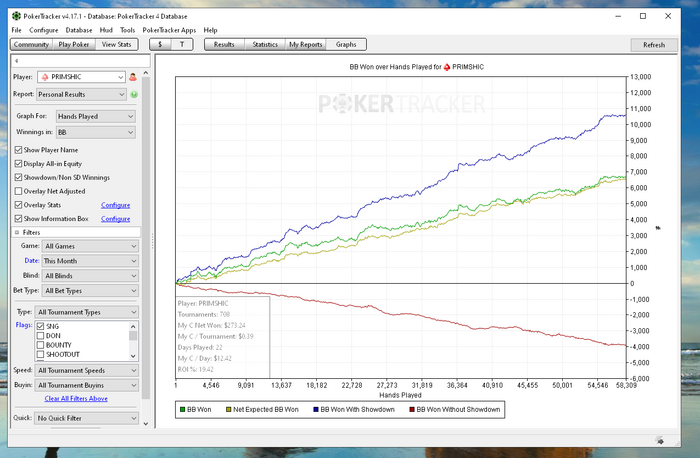This screenshot has height=458, width=700.
Task: Click Clear All Filters Above link
Action: click(x=76, y=398)
